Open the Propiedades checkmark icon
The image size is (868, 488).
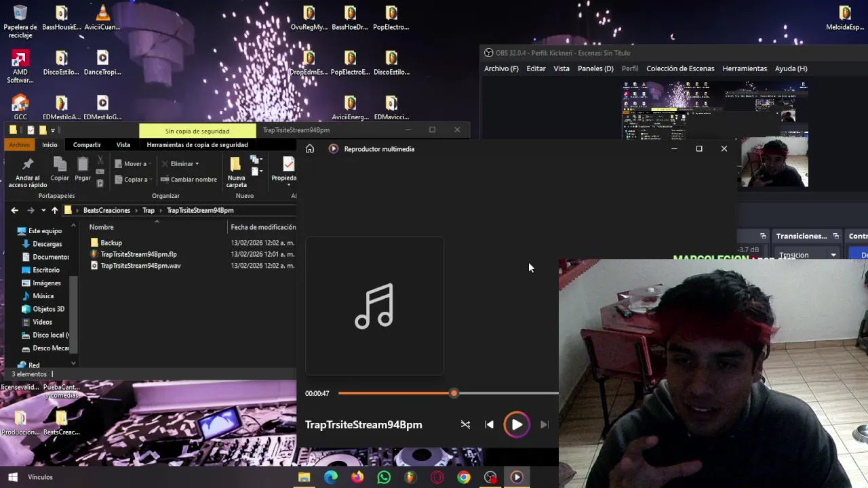click(x=288, y=165)
